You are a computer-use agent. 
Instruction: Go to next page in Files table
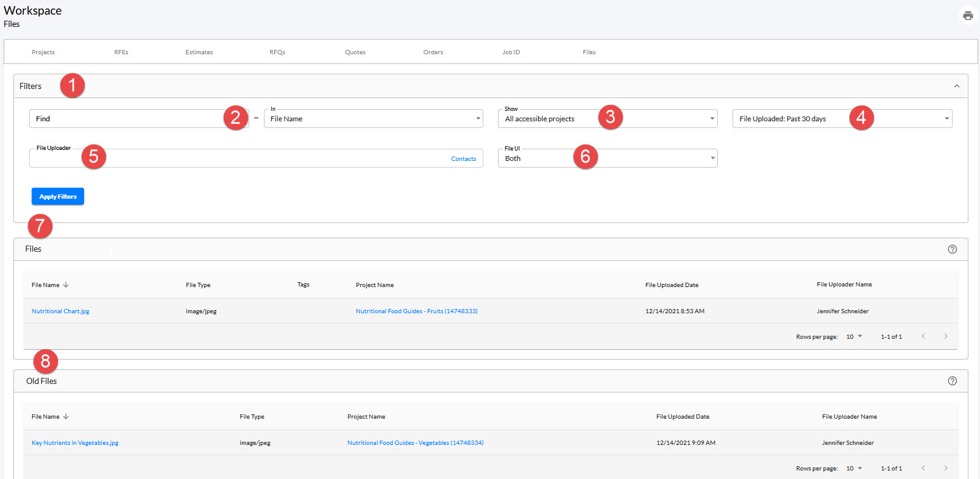(x=946, y=336)
